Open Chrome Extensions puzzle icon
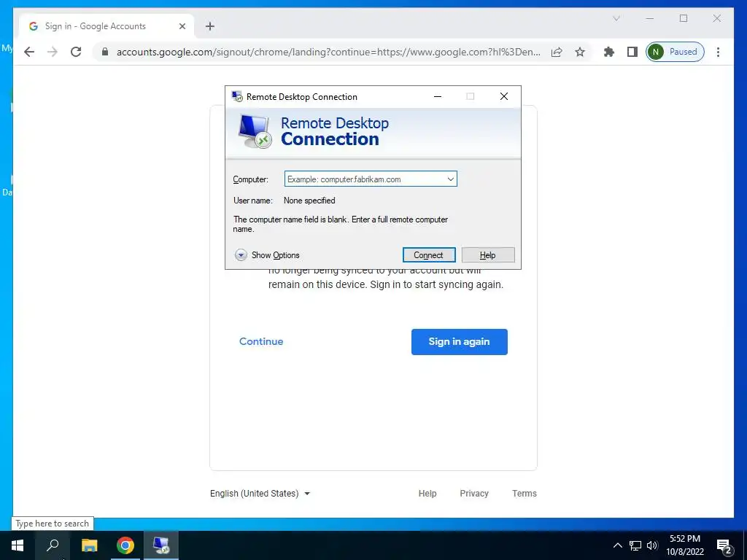This screenshot has height=560, width=747. (x=609, y=52)
